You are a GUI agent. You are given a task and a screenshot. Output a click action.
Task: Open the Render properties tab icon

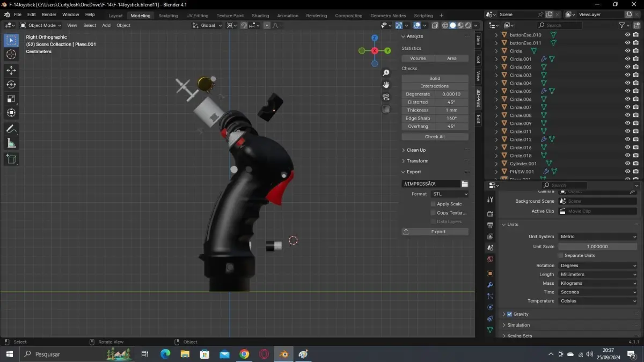[x=490, y=214]
